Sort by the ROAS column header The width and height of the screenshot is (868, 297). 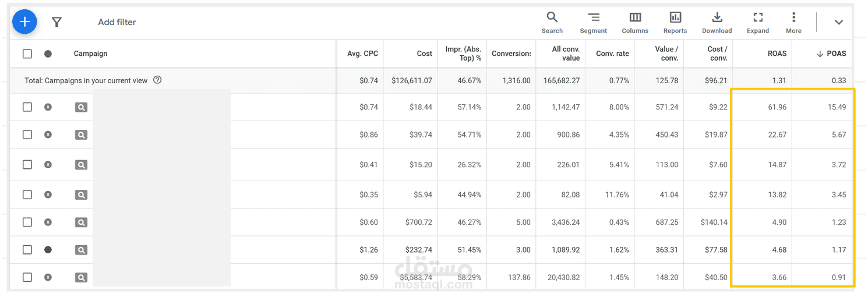pos(777,54)
